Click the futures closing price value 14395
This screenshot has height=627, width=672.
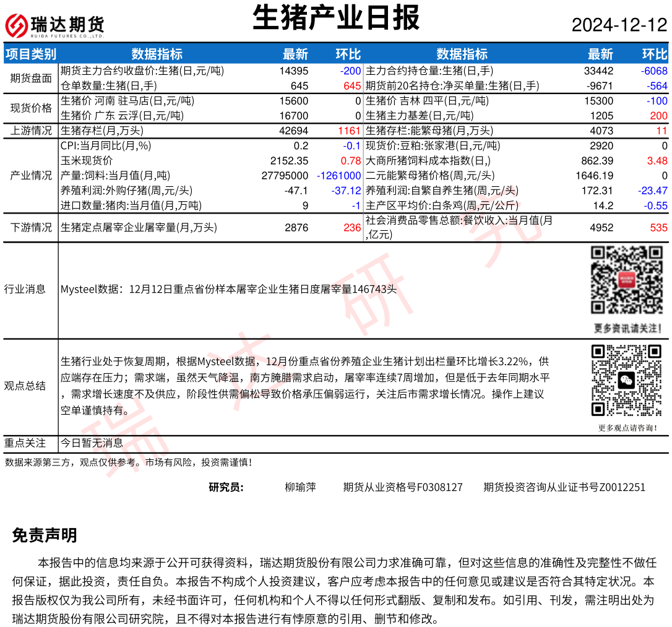pyautogui.click(x=294, y=71)
